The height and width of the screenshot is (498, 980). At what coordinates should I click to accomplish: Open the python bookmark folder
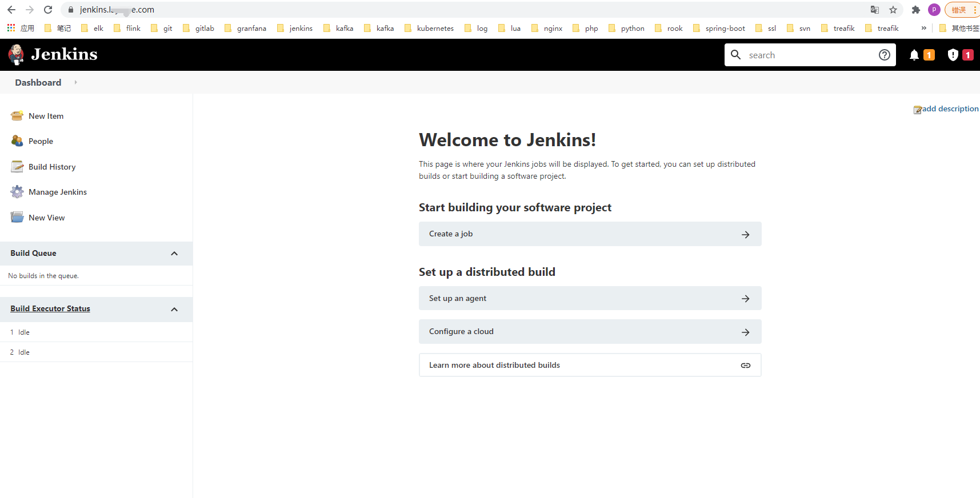pyautogui.click(x=626, y=28)
